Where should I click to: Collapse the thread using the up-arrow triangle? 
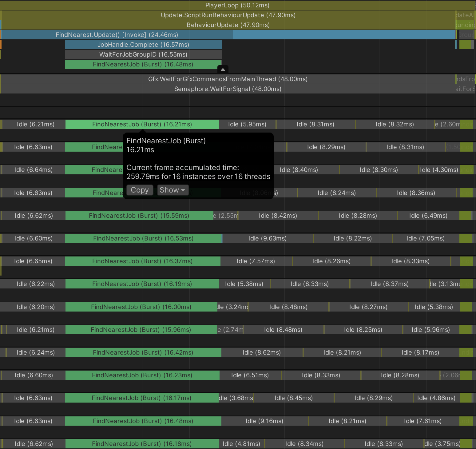pos(223,70)
